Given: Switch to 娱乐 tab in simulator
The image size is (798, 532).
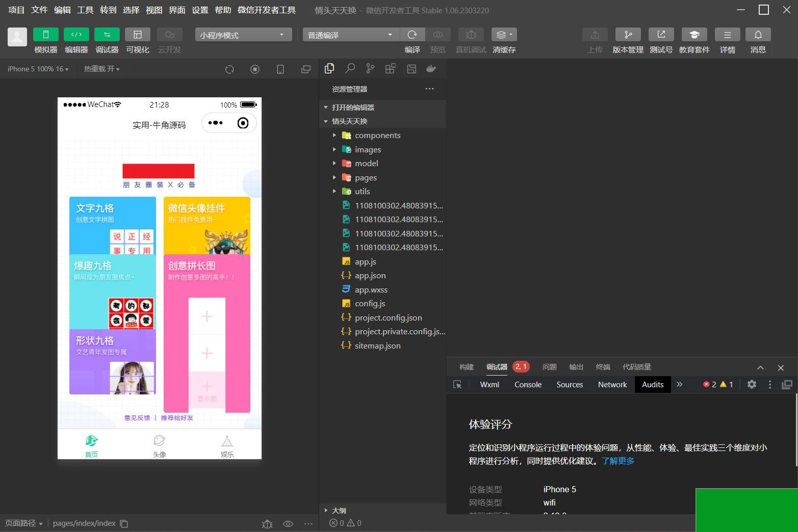Looking at the screenshot, I should pyautogui.click(x=227, y=445).
